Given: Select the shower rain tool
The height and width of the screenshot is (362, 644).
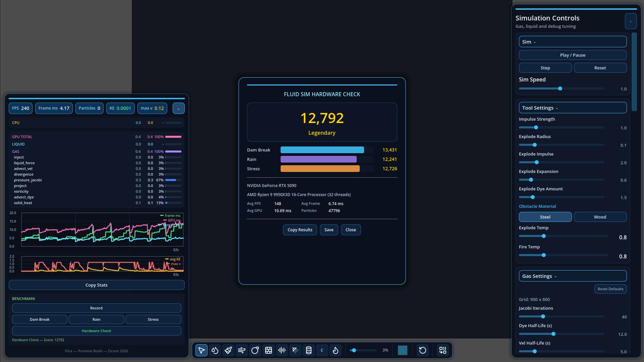Looking at the screenshot, I should [x=295, y=350].
